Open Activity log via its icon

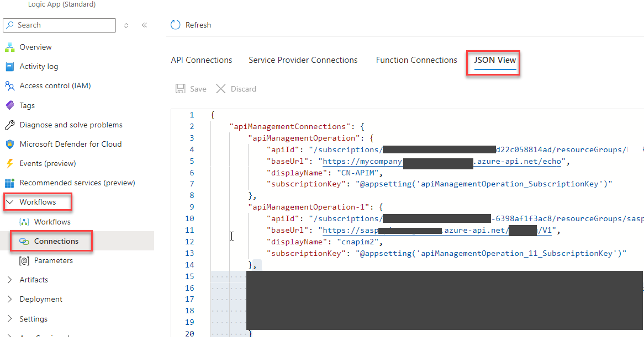(x=9, y=67)
